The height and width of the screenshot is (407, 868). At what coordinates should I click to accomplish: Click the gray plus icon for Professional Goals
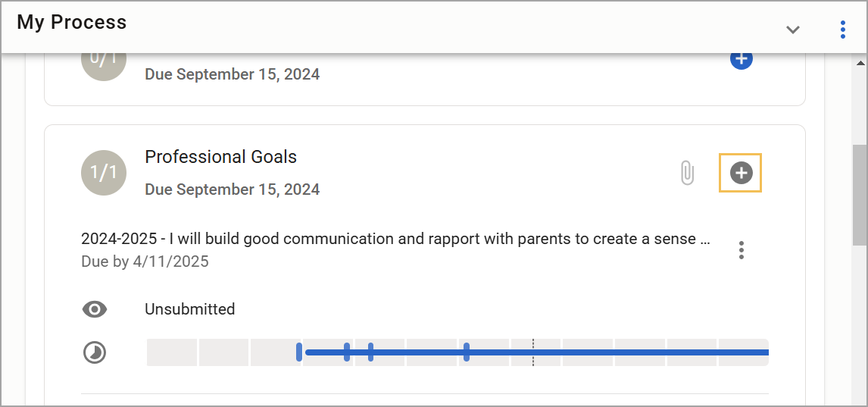point(741,173)
